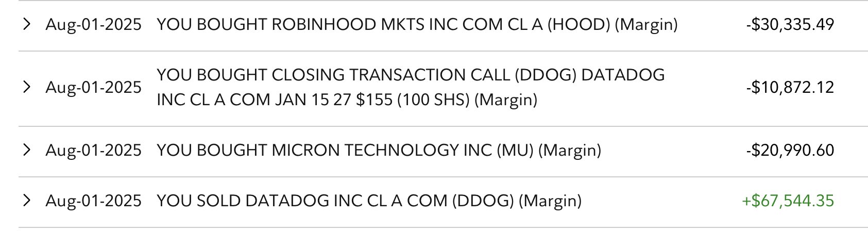This screenshot has width=868, height=231.
Task: Click the date of the Robinhood purchase
Action: coord(93,24)
